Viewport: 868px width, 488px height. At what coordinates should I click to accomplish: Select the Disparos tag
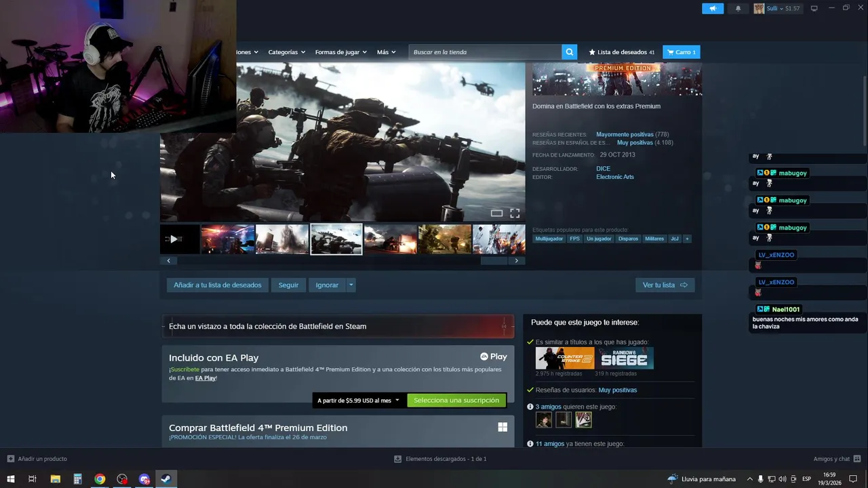tap(628, 239)
